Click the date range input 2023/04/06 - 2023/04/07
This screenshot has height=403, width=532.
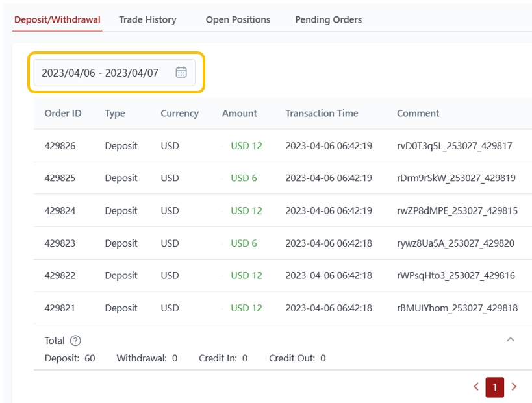point(100,73)
